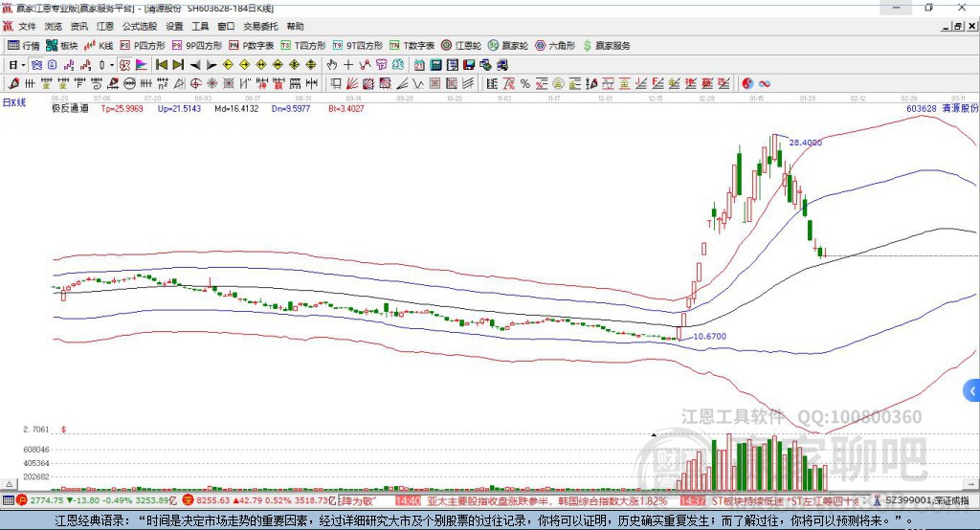
Task: Select the hand pan tool
Action: click(x=332, y=65)
